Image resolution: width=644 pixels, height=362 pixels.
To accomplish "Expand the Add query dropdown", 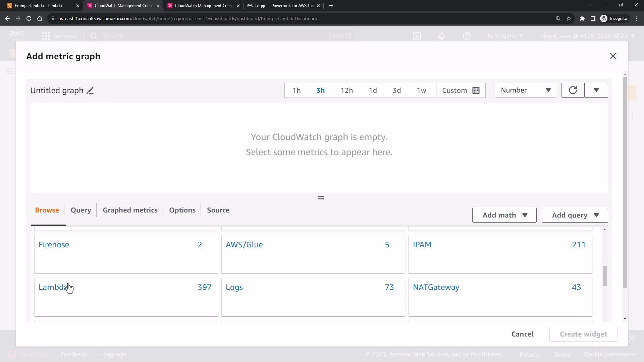I will (x=575, y=215).
